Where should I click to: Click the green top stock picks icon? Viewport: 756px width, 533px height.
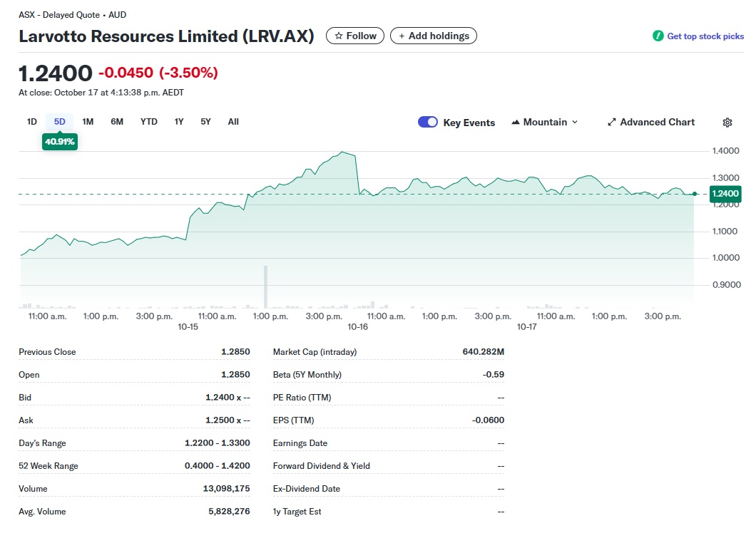(x=658, y=36)
